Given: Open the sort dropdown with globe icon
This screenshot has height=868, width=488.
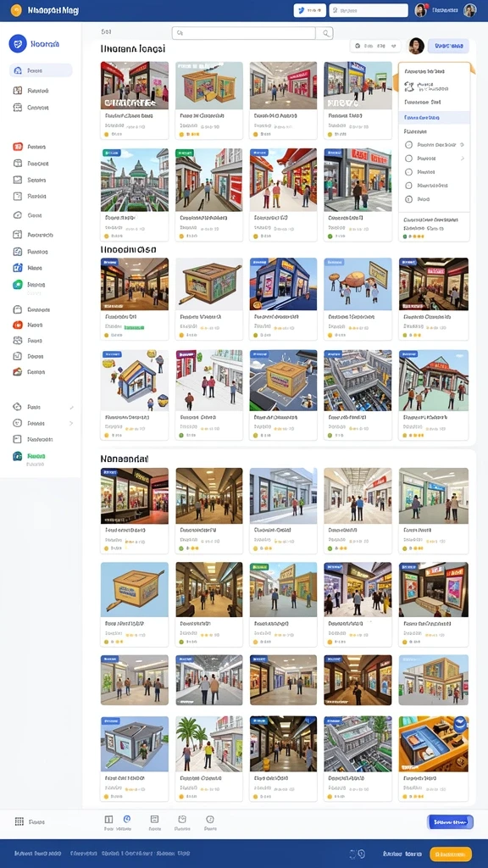Looking at the screenshot, I should point(375,46).
